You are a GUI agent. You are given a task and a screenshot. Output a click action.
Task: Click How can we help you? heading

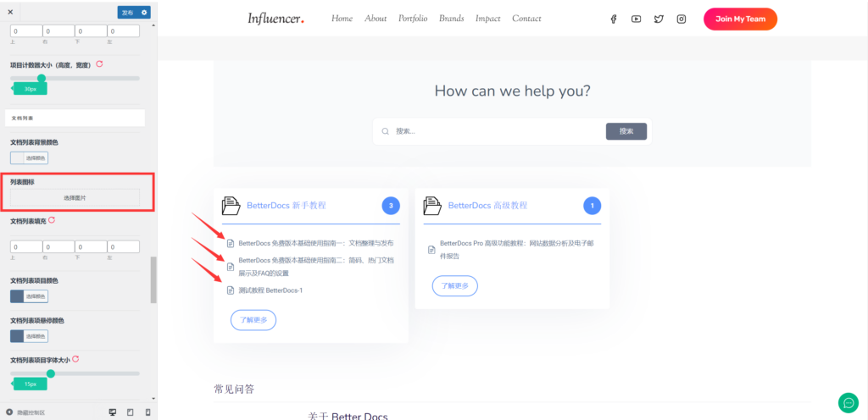tap(512, 91)
